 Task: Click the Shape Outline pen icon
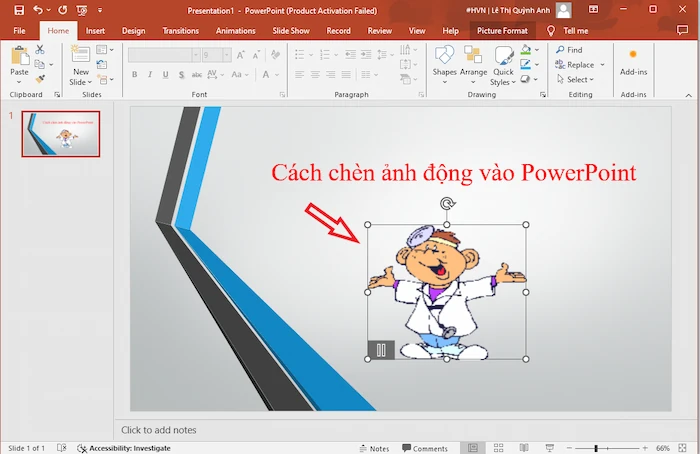click(526, 64)
